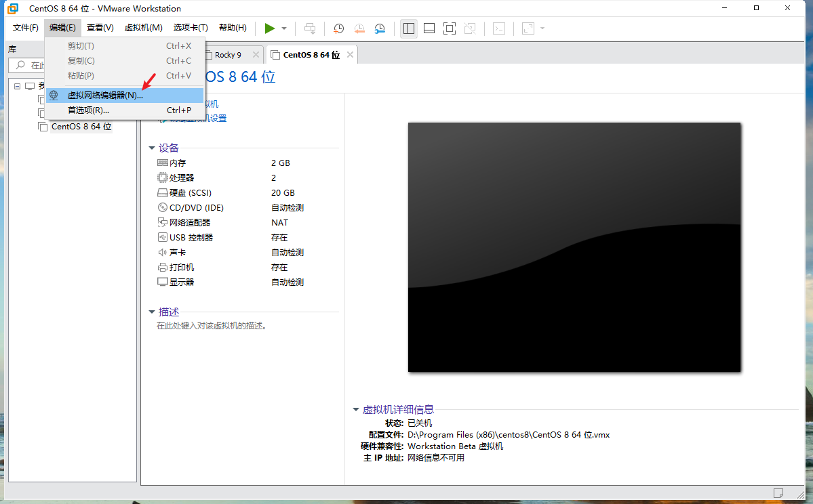Click the Unity mode toolbar icon
Viewport: 813px width, 504px height.
[471, 28]
